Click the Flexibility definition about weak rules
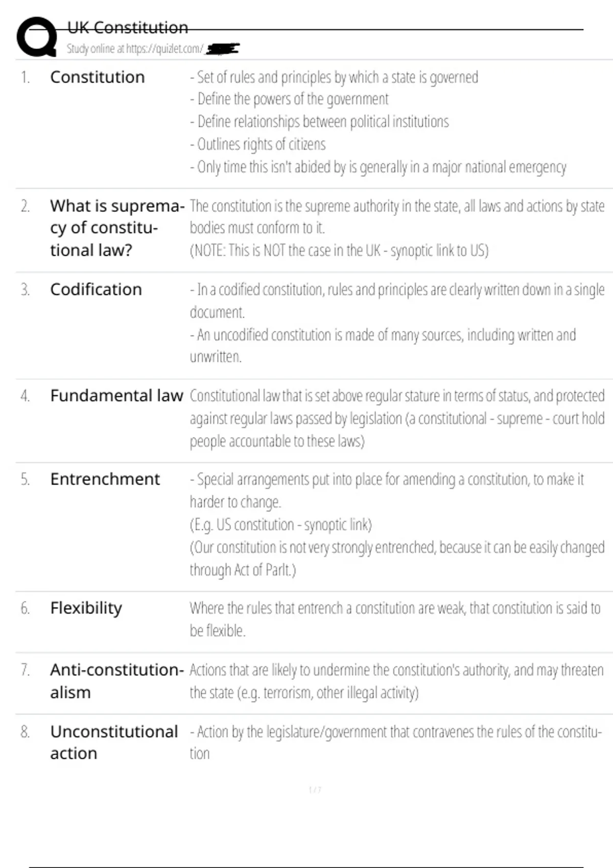This screenshot has width=613, height=868. [394, 609]
